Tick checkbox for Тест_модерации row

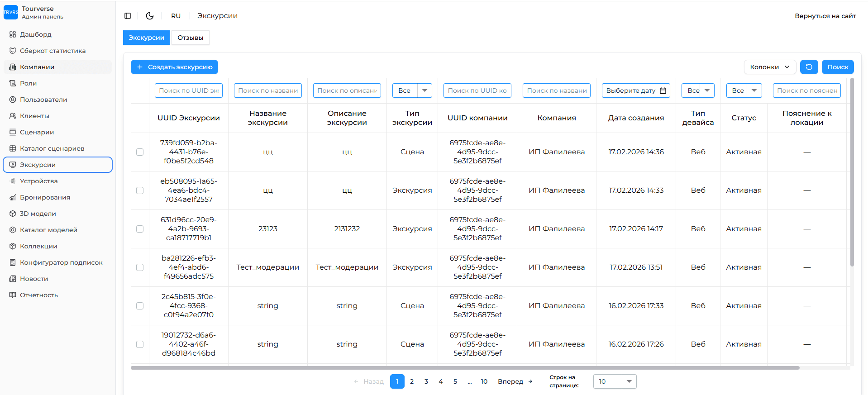pyautogui.click(x=140, y=267)
